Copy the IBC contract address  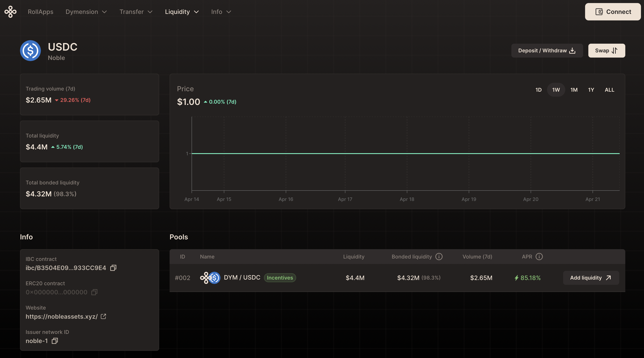click(x=113, y=268)
